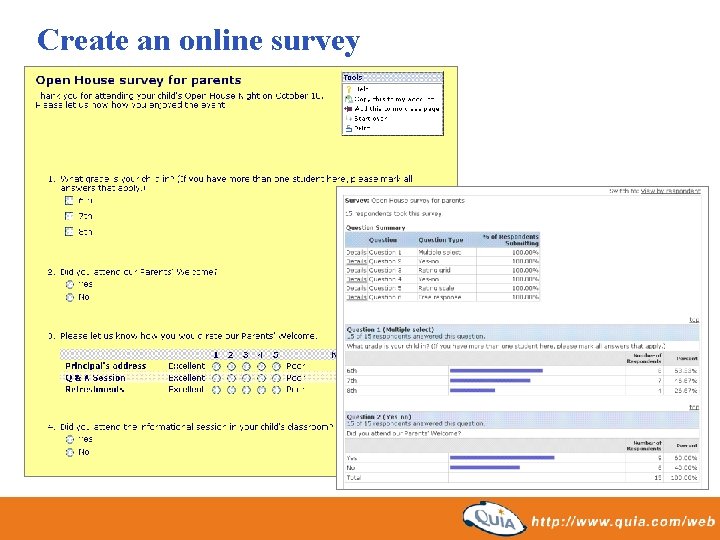Rate Q & A Session as 4
The width and height of the screenshot is (720, 540).
(x=261, y=378)
